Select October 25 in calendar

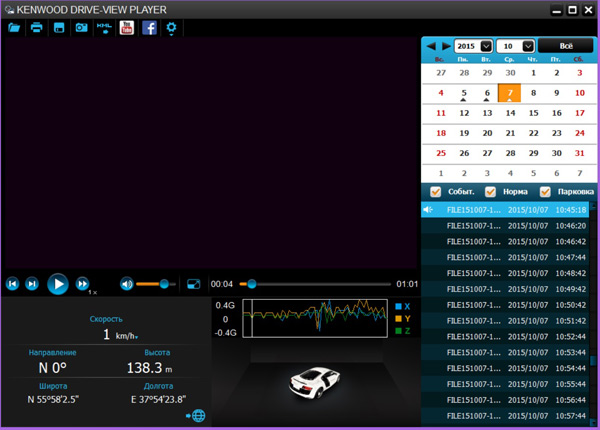tap(441, 153)
